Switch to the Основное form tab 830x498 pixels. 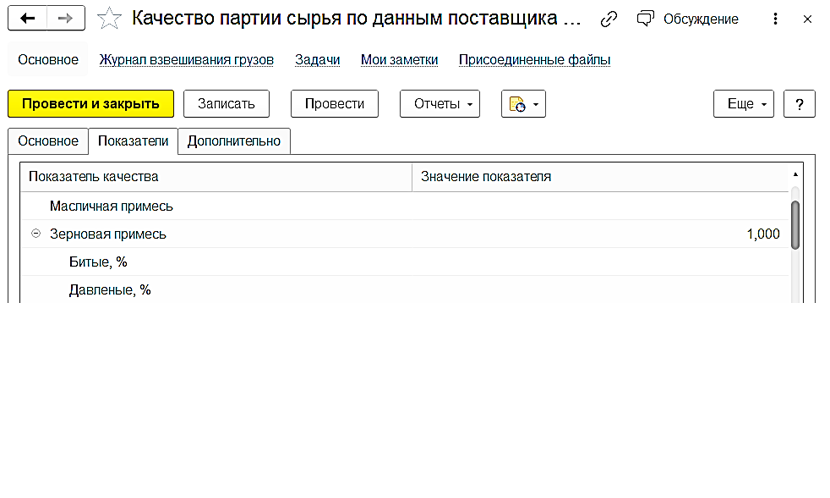(x=48, y=141)
